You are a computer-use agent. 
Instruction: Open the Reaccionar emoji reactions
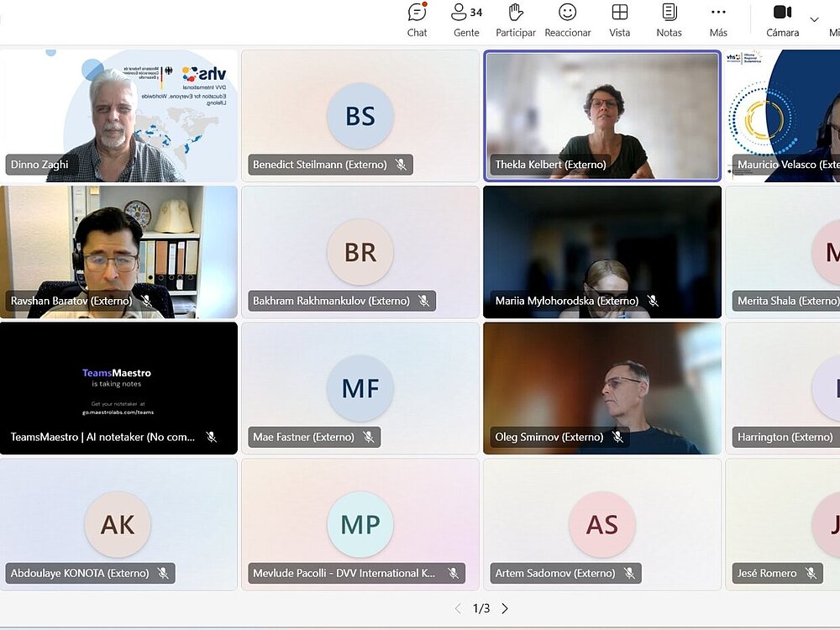[x=568, y=19]
